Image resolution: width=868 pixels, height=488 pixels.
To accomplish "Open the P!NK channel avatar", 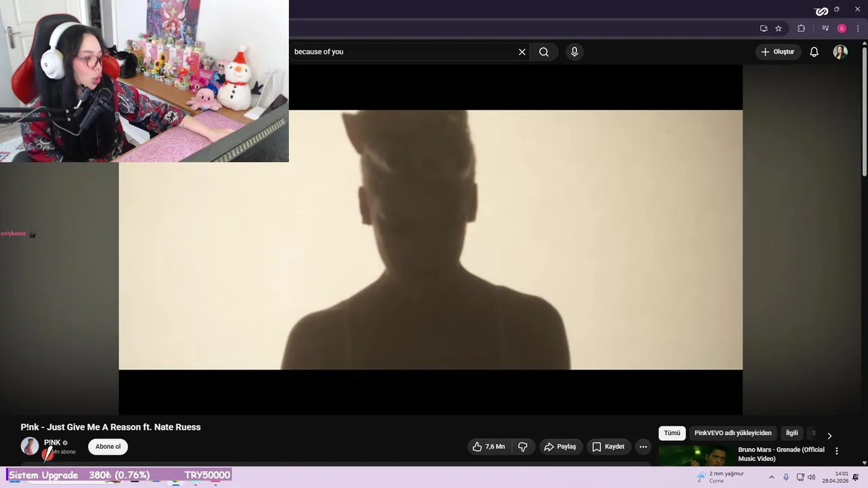I will pyautogui.click(x=30, y=446).
